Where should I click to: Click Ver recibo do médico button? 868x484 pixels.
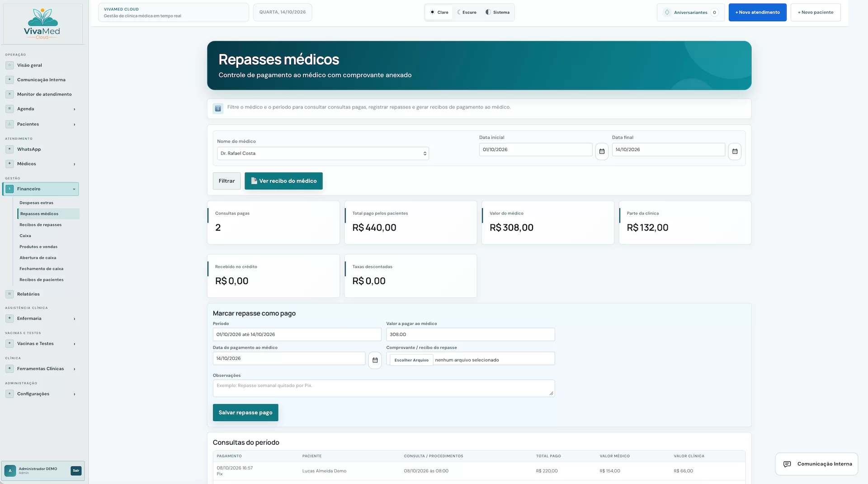[x=283, y=181]
